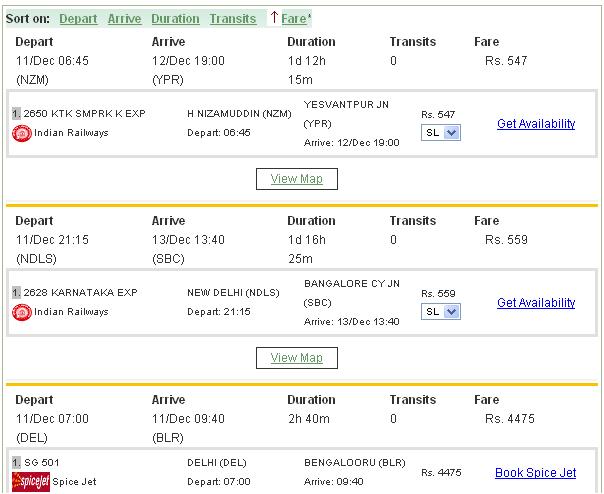Viewport: 604px width, 494px height.
Task: Click the Indian Railways logo for Karnataka Exp
Action: [x=20, y=312]
